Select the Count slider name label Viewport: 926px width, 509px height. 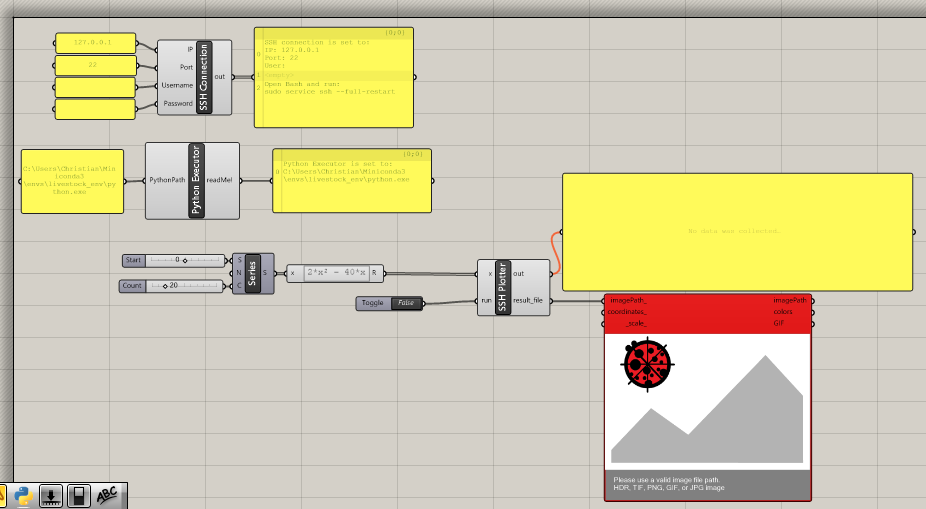(x=132, y=286)
